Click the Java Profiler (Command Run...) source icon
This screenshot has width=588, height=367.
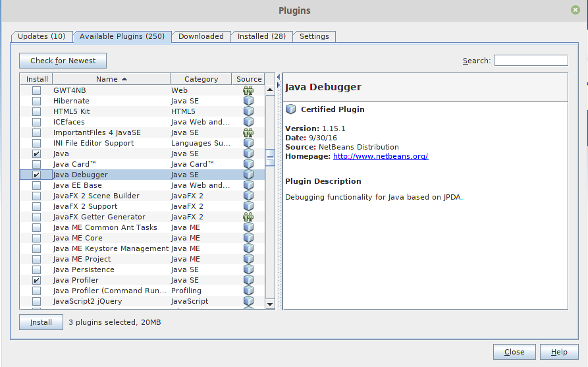coord(248,290)
